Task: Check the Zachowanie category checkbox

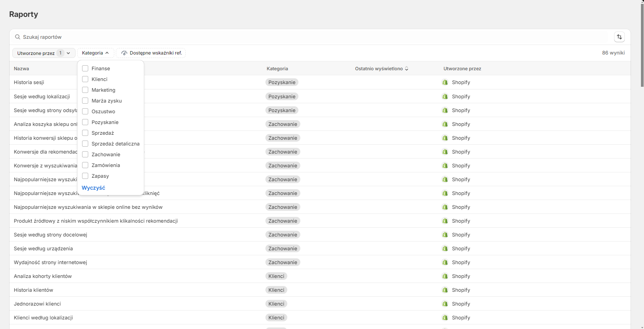Action: (x=85, y=154)
